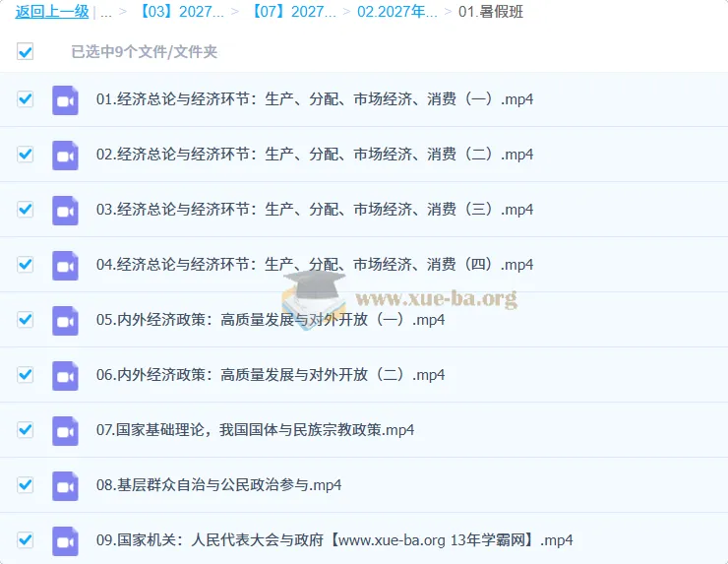Open 08.基层群众自治与公民政治参与.mp4

[218, 485]
